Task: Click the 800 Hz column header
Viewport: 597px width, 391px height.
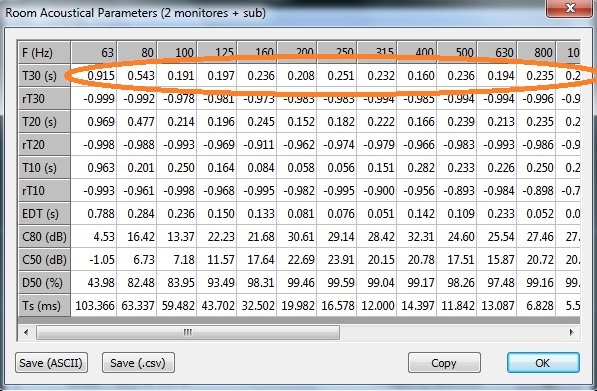Action: coord(537,53)
